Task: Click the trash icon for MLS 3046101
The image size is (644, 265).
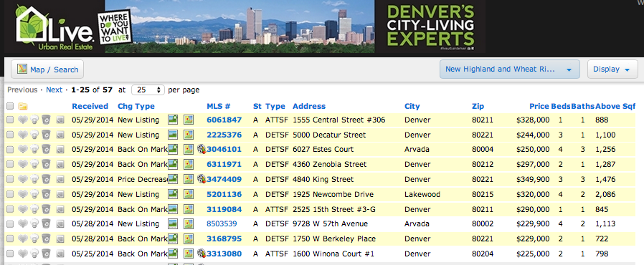Action: [x=46, y=150]
